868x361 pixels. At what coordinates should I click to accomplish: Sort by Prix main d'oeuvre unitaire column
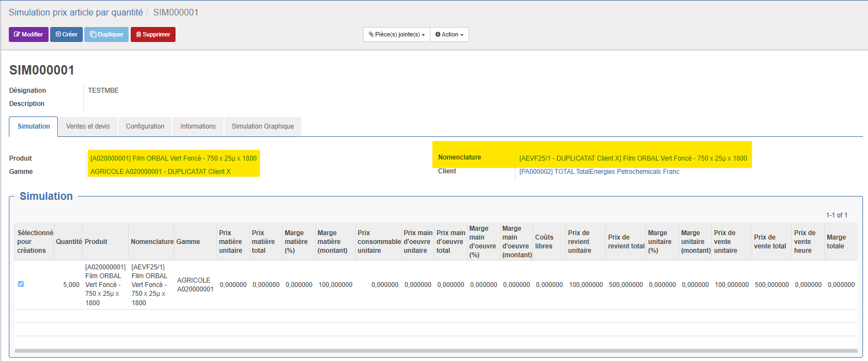[418, 242]
